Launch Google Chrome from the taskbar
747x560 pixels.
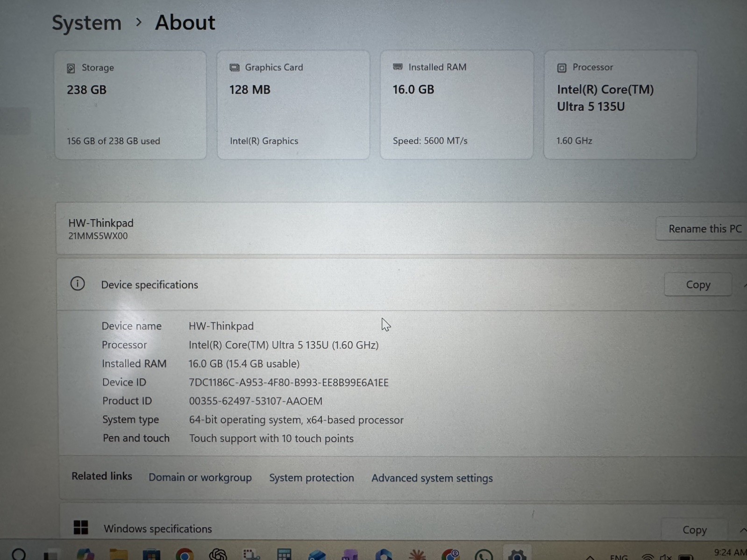point(185,554)
